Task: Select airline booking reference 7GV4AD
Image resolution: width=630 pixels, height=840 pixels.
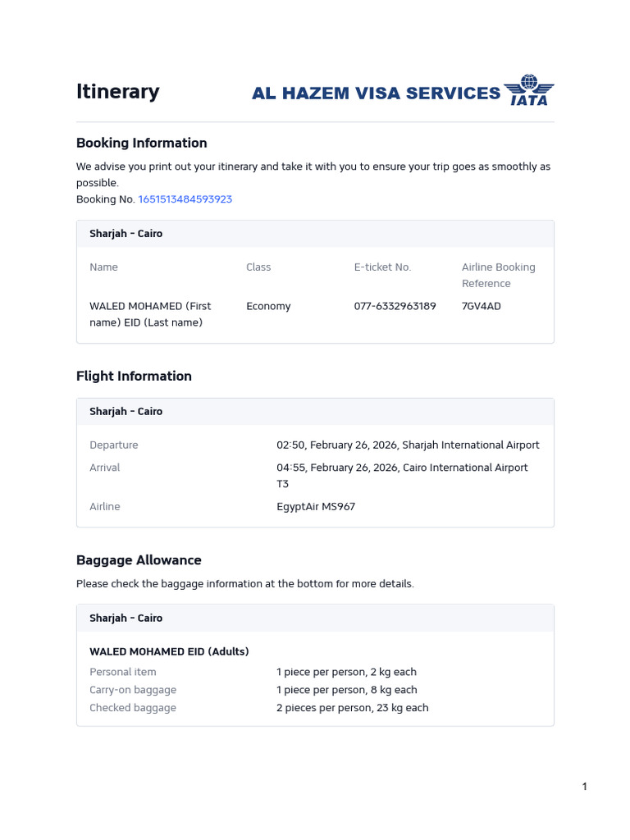Action: (481, 307)
